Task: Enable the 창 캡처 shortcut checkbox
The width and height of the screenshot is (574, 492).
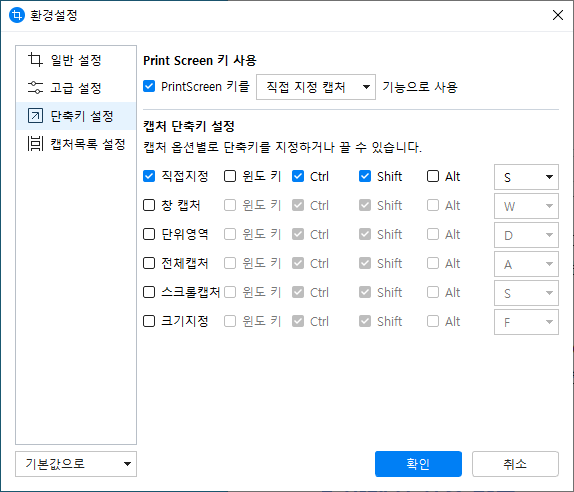Action: (x=149, y=205)
